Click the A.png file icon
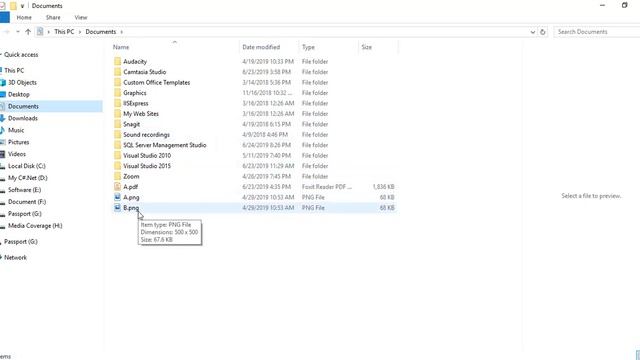The image size is (640, 360). [x=118, y=198]
